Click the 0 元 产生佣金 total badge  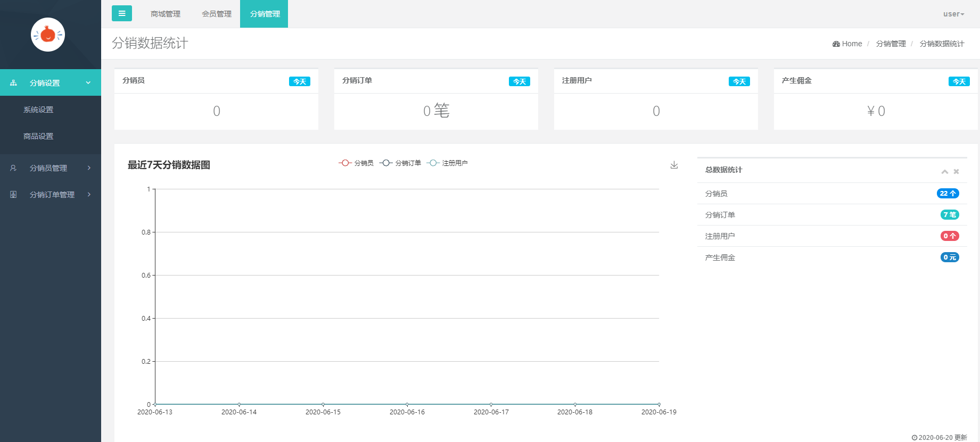(x=950, y=257)
